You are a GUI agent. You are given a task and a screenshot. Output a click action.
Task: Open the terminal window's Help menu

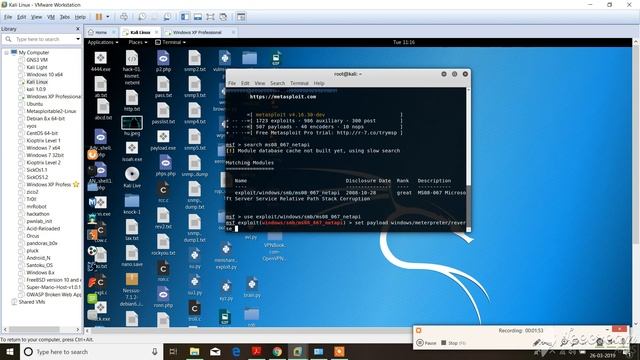click(319, 83)
